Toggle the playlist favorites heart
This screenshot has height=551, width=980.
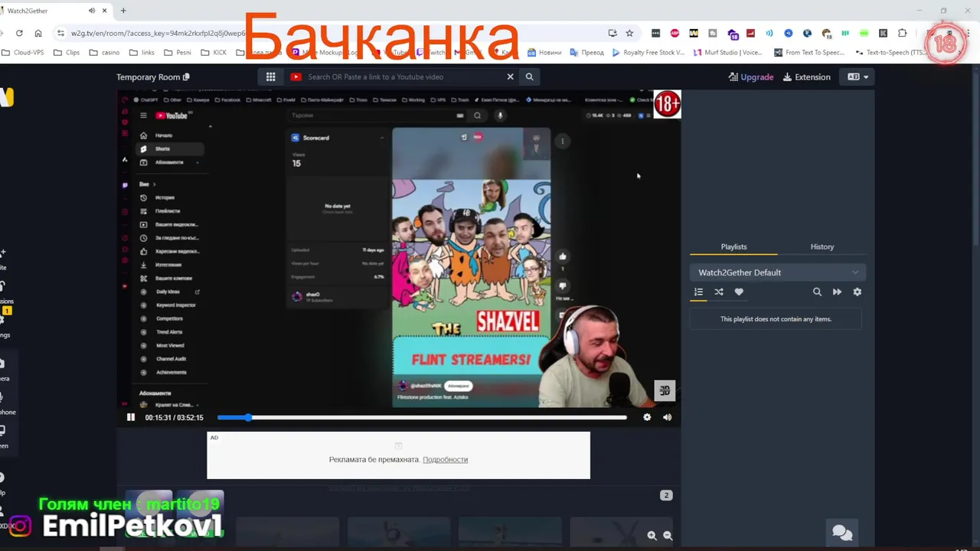739,292
